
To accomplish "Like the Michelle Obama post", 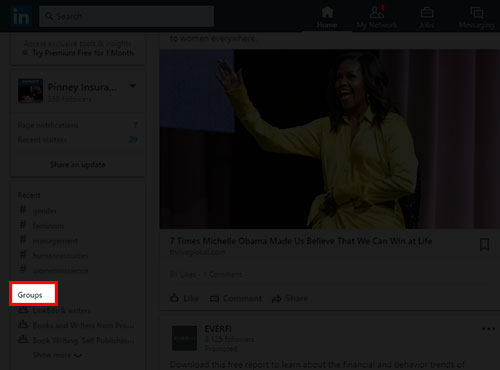I will point(184,298).
